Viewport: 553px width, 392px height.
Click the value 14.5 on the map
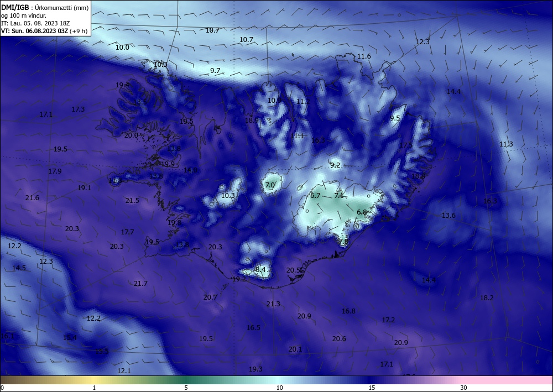[19, 268]
